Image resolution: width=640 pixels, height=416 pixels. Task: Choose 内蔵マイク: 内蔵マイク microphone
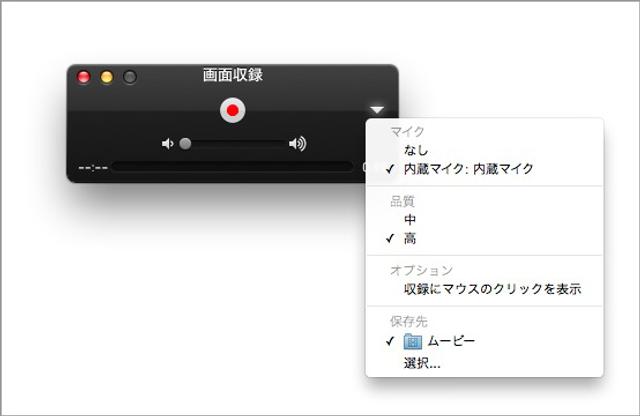(x=484, y=169)
